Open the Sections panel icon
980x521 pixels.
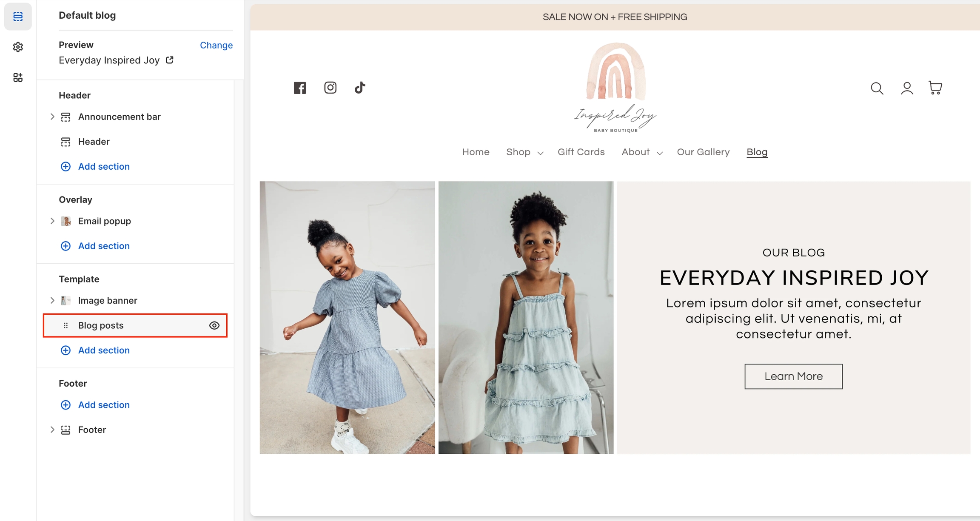[18, 17]
